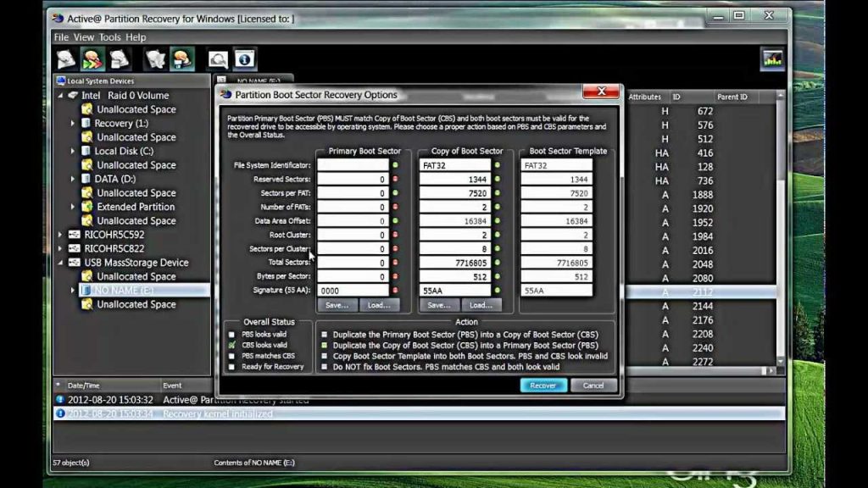Click Primary Boot Sector Signature field showing 0000
The width and height of the screenshot is (868, 488).
pyautogui.click(x=353, y=291)
